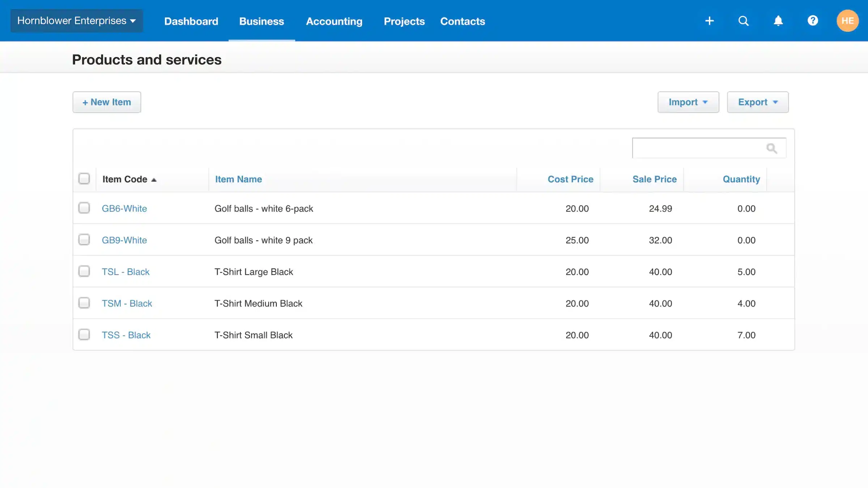Open the help menu

point(813,21)
